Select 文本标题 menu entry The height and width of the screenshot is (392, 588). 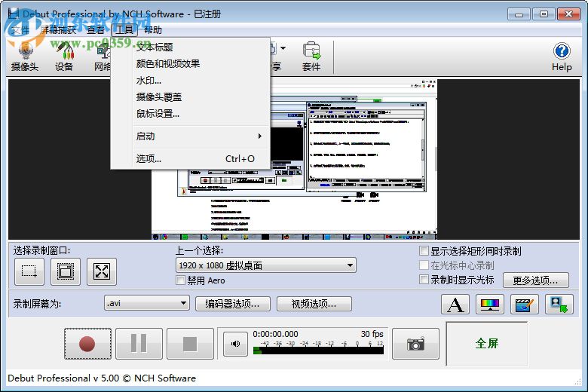coord(191,47)
